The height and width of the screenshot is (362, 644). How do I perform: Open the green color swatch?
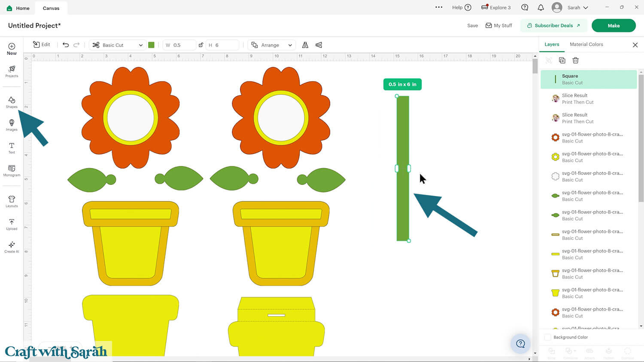click(x=151, y=45)
